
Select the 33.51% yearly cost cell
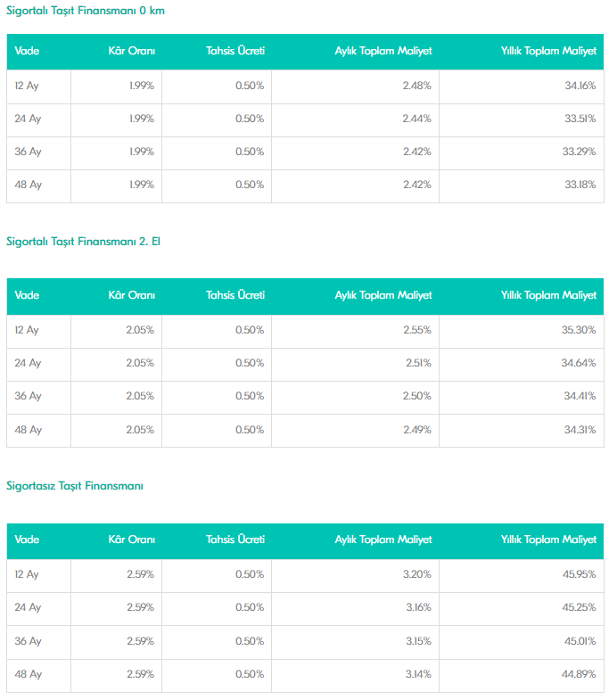click(x=579, y=119)
